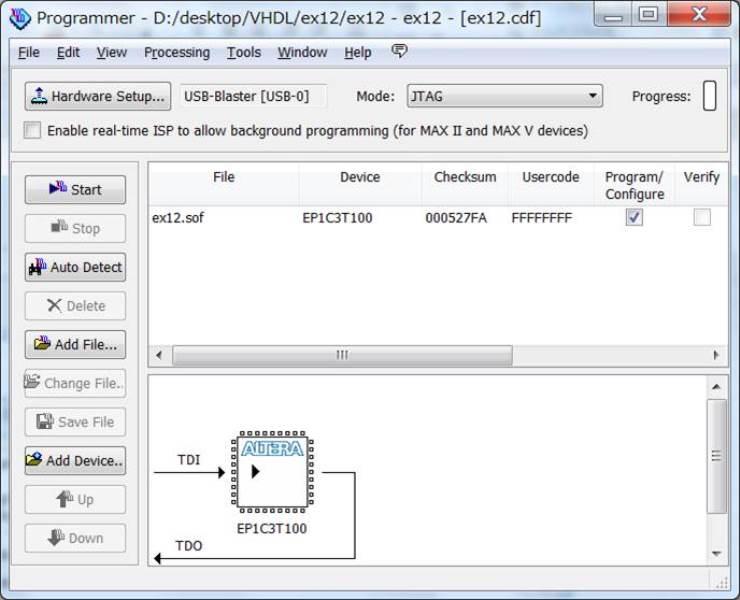Click the Progress bar indicator

tap(709, 96)
